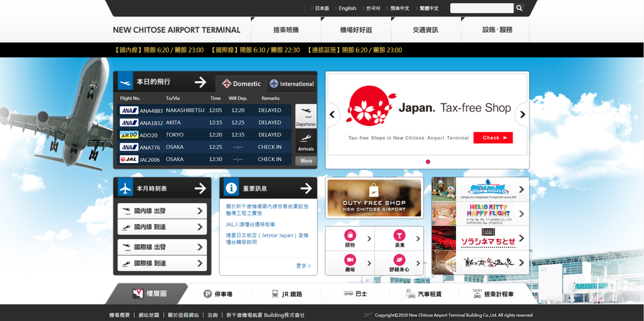644x321 pixels.
Task: Click the 搭乘計程車 taxi icon
Action: [x=477, y=293]
